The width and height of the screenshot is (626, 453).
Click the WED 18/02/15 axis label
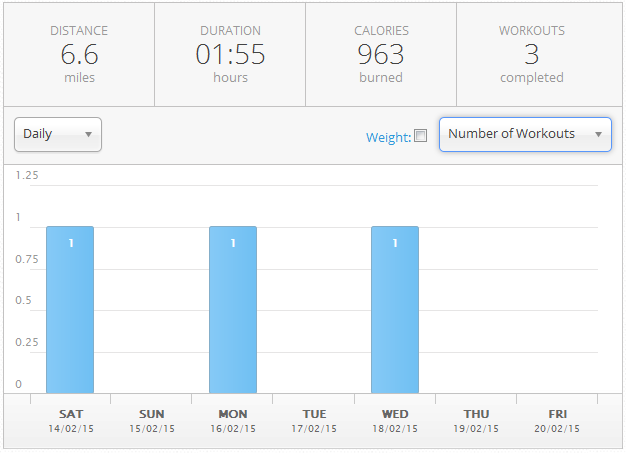(x=395, y=420)
